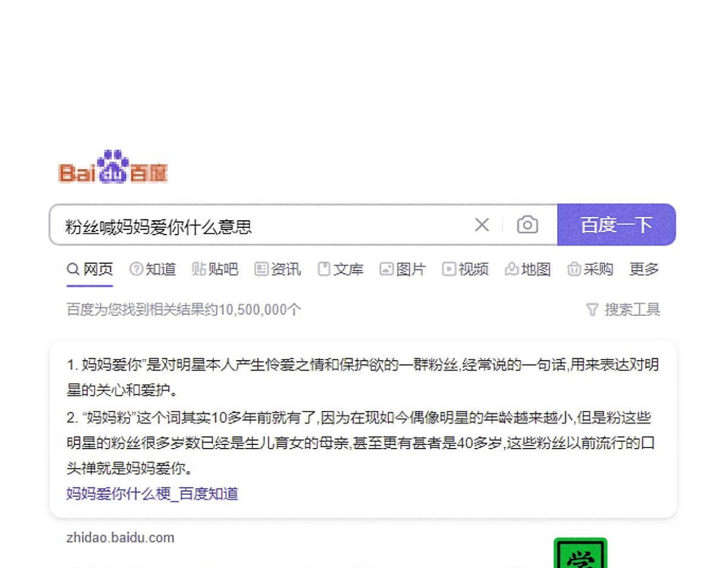This screenshot has height=568, width=728.
Task: Open the 视频 tab
Action: point(465,269)
